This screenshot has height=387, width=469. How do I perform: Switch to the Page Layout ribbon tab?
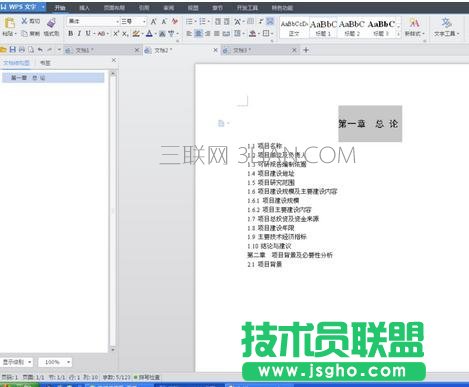pyautogui.click(x=114, y=8)
